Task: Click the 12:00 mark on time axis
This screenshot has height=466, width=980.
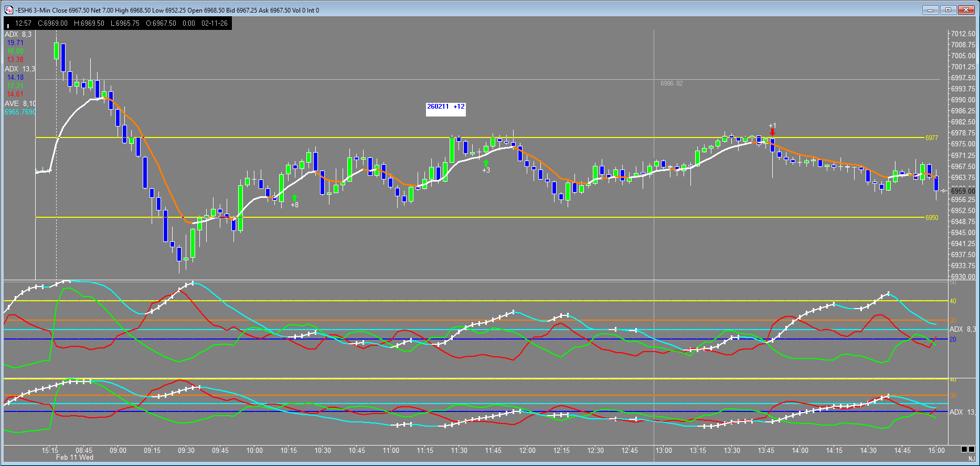Action: click(527, 450)
